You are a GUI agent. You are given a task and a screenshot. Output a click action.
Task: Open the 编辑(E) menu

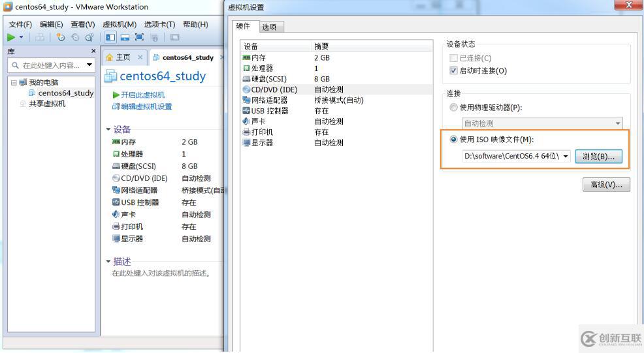coord(52,24)
